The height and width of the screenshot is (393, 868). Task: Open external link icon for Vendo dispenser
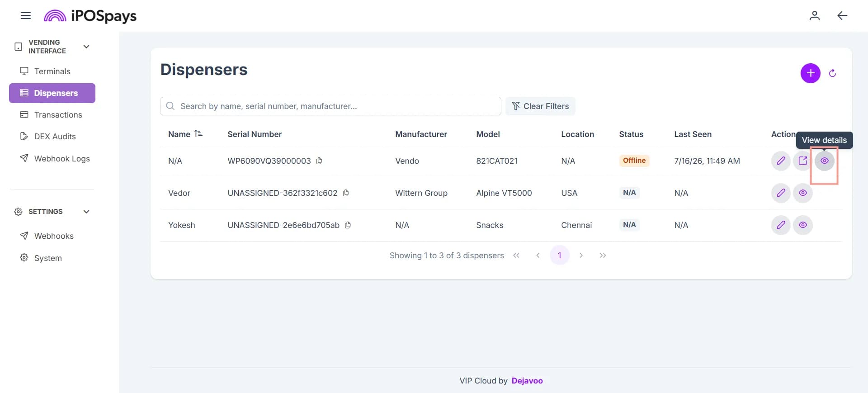pyautogui.click(x=802, y=161)
